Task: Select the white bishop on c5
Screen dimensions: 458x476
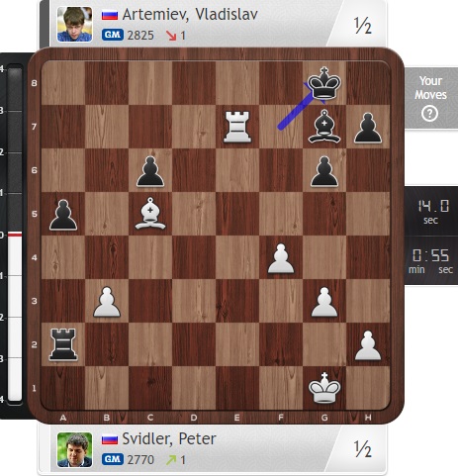Action: [x=150, y=214]
